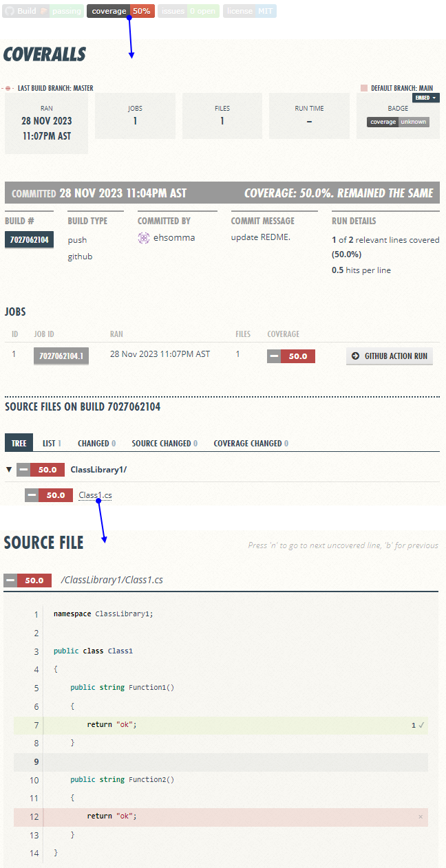
Task: Click the ehsomma avatar icon
Action: [144, 237]
